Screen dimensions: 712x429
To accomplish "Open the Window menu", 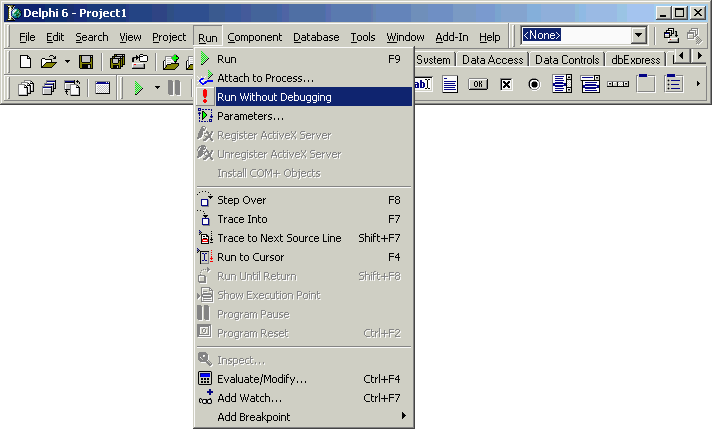I will 405,37.
